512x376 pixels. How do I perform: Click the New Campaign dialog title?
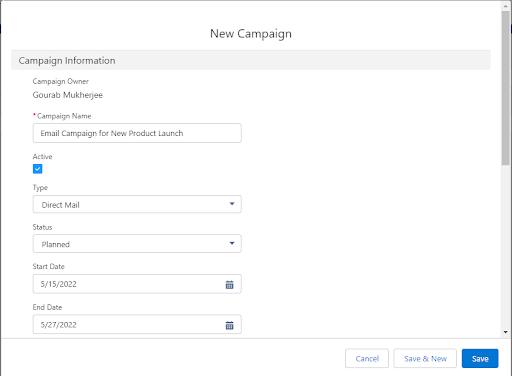coord(251,34)
